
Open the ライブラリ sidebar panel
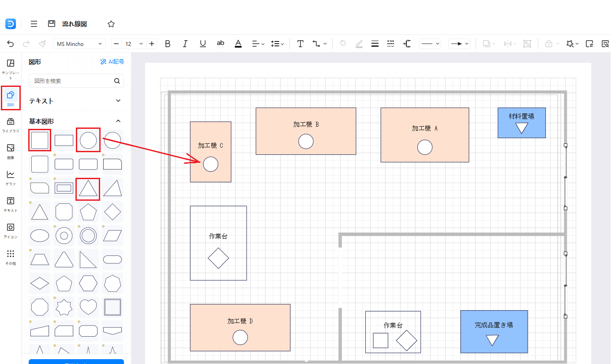coord(11,124)
